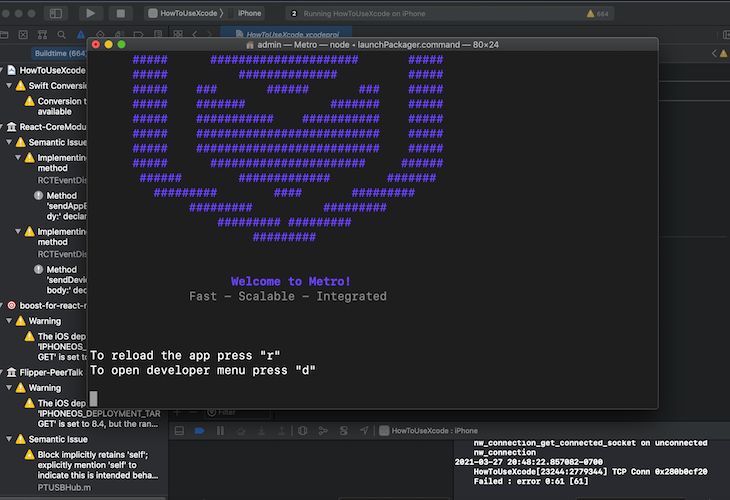Collapse Semantic Issue under Flipper-PeerTalk
This screenshot has width=730, height=500.
click(9, 439)
